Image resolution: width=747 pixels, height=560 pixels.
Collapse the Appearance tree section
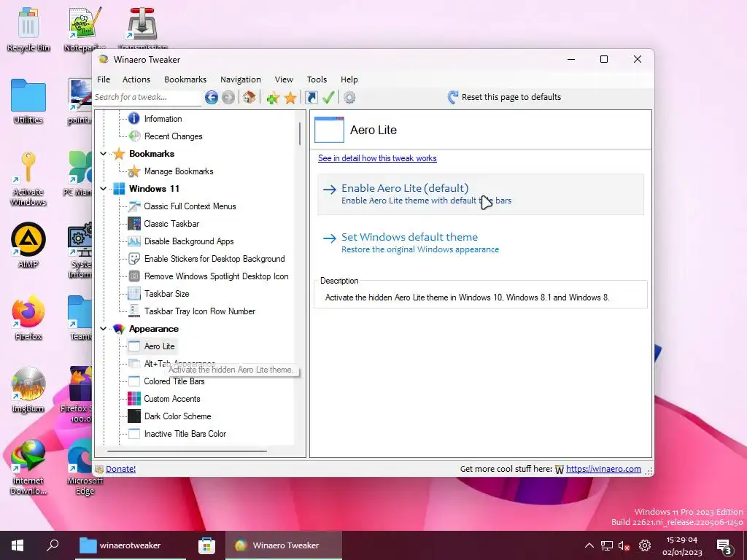pos(104,329)
